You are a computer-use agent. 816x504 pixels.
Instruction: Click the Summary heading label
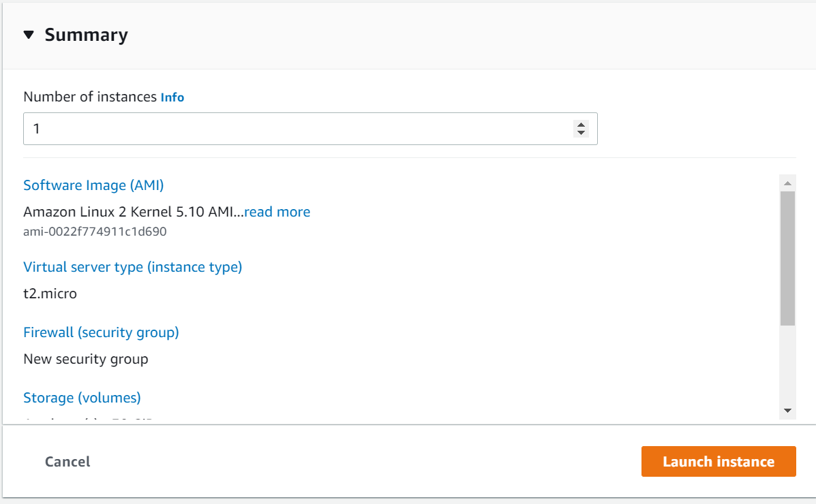click(86, 34)
